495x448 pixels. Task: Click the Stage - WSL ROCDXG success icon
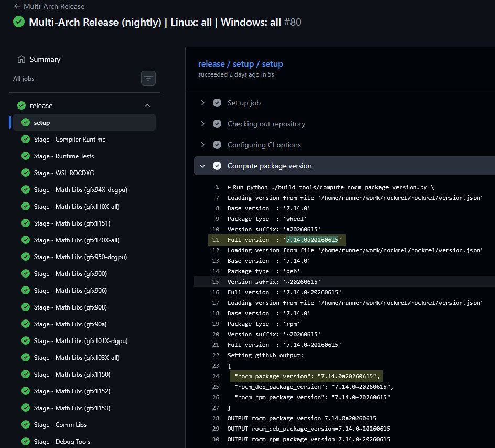click(26, 173)
